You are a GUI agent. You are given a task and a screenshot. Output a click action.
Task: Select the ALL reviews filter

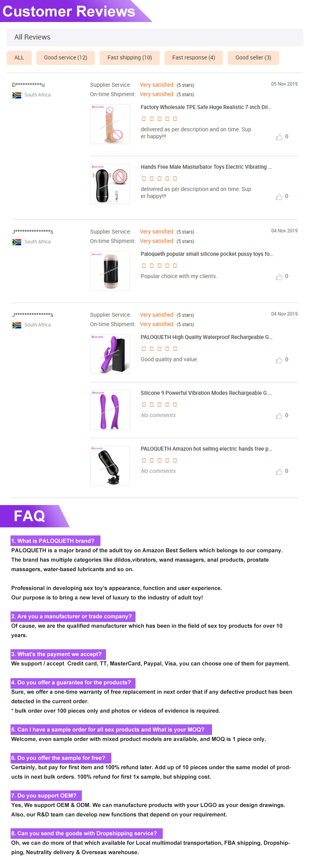coord(19,58)
